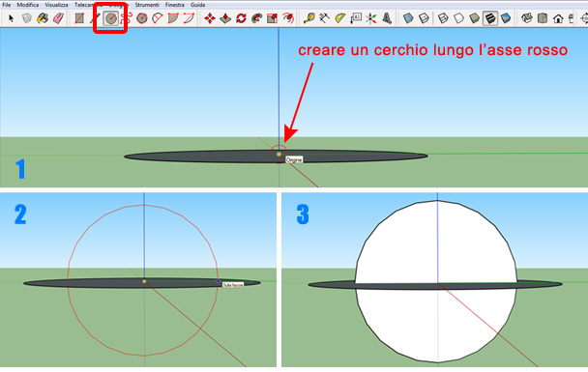This screenshot has width=588, height=372.
Task: Click the Rotate tool
Action: coord(241,18)
